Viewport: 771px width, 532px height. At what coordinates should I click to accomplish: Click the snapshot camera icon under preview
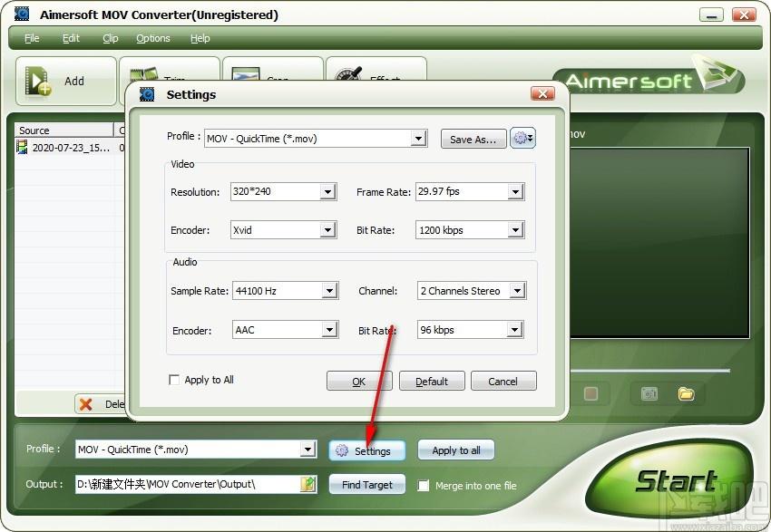649,393
